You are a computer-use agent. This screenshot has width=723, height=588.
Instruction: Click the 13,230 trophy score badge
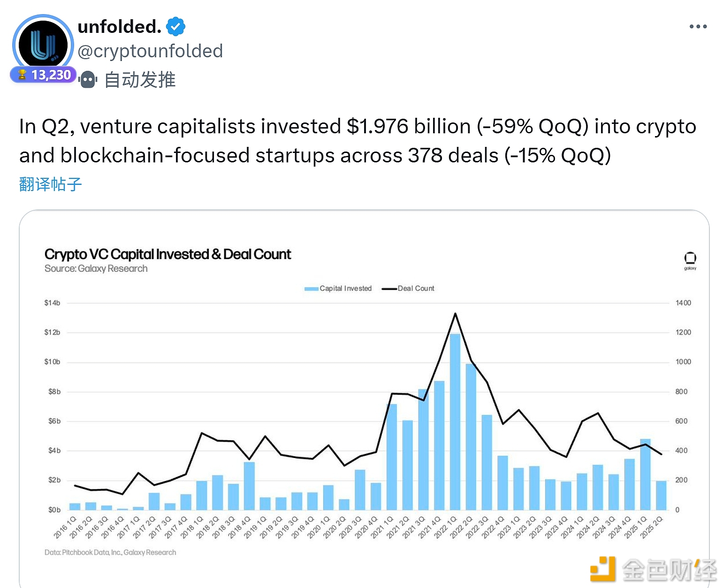click(43, 75)
